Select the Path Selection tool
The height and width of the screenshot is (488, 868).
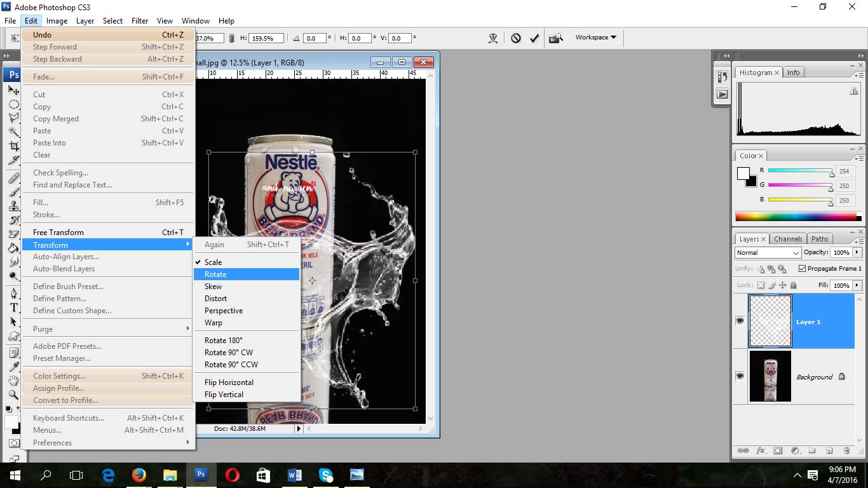pyautogui.click(x=13, y=322)
